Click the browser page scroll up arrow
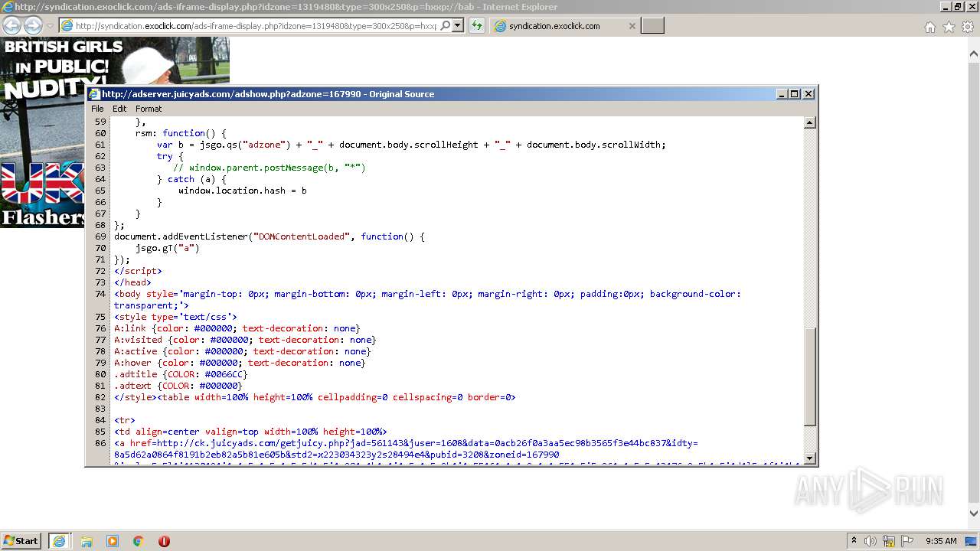This screenshot has width=980, height=551. (974, 54)
